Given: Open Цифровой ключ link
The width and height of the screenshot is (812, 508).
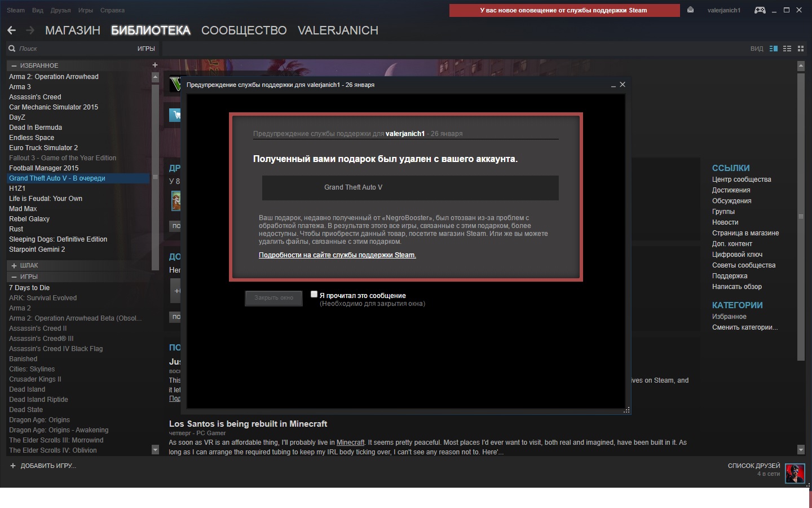Looking at the screenshot, I should 737,255.
